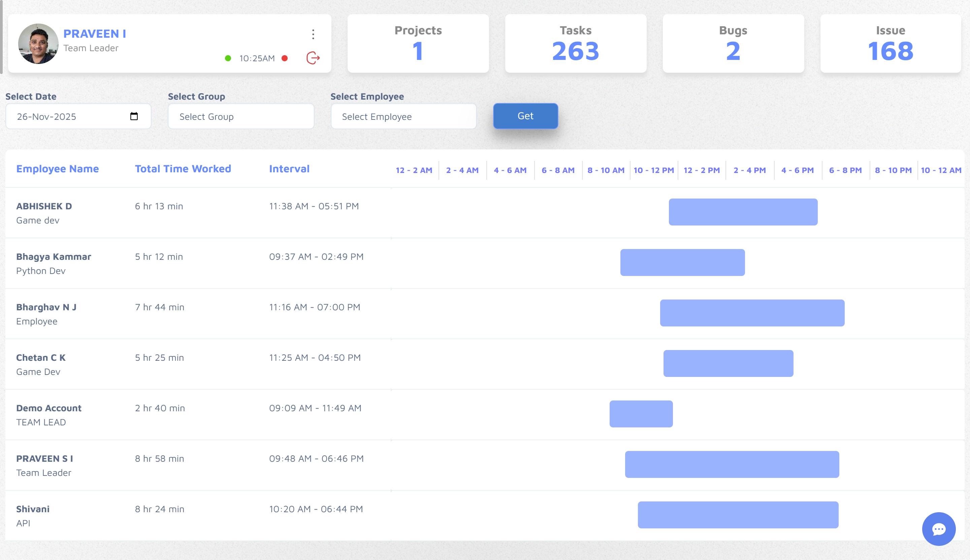Open the Select Group dropdown

point(241,116)
